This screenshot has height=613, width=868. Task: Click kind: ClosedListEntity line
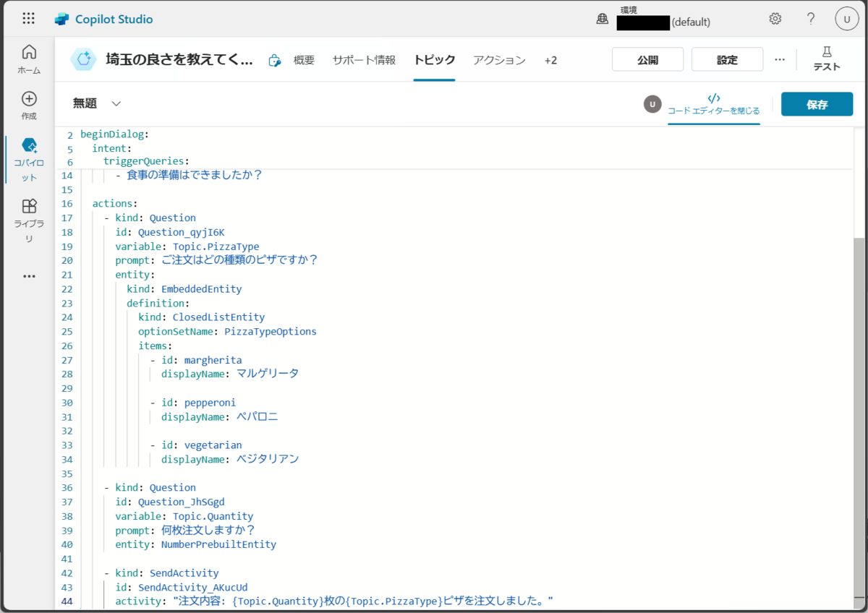point(201,317)
